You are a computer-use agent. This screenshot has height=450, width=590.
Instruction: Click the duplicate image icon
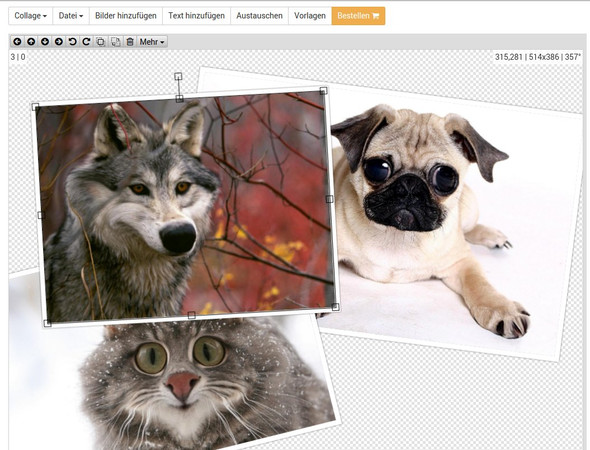100,42
